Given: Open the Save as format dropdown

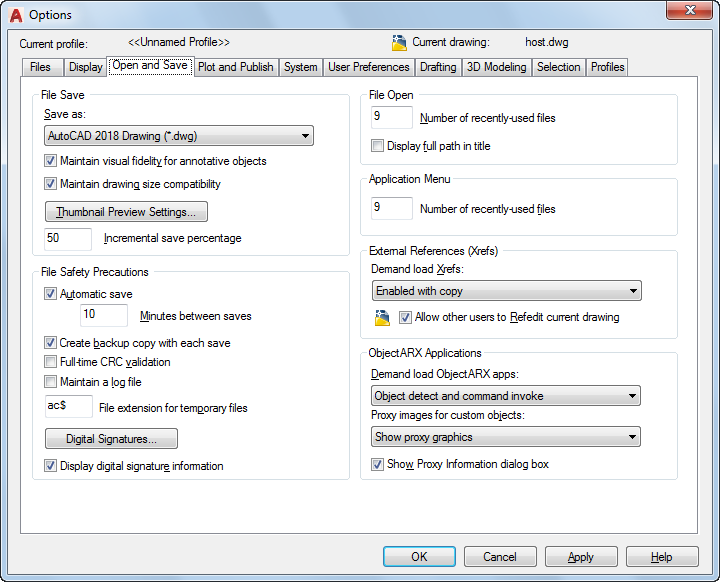Looking at the screenshot, I should click(x=179, y=136).
